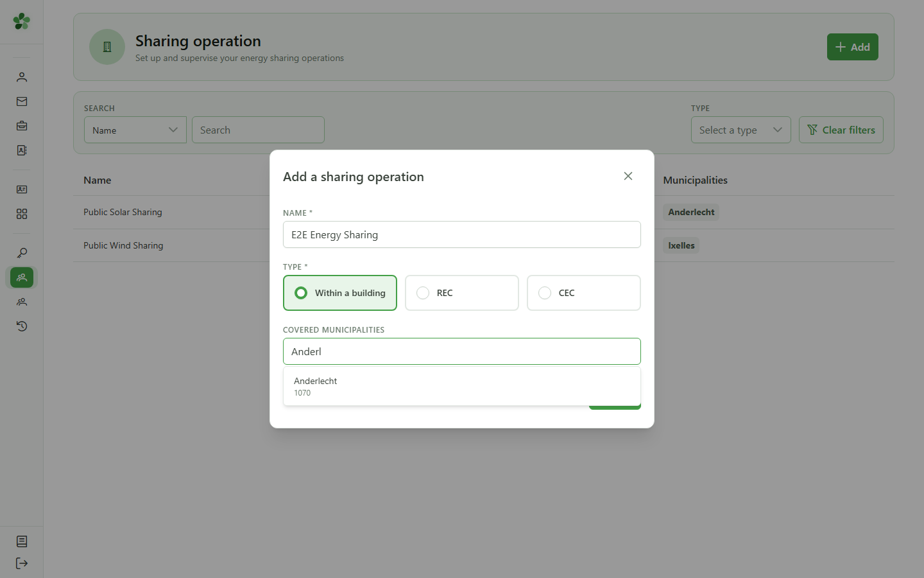
Task: Close the Add a sharing operation dialog
Action: [x=628, y=176]
